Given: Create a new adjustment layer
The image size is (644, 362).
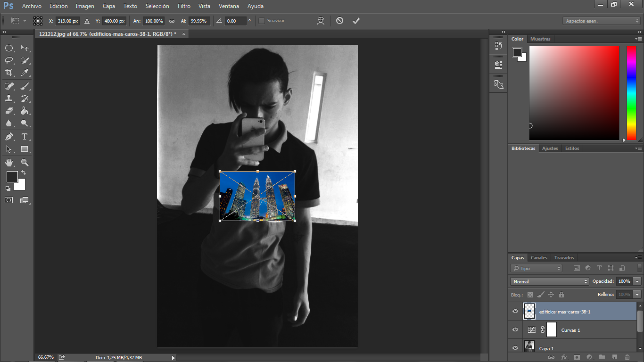Looking at the screenshot, I should (x=589, y=357).
